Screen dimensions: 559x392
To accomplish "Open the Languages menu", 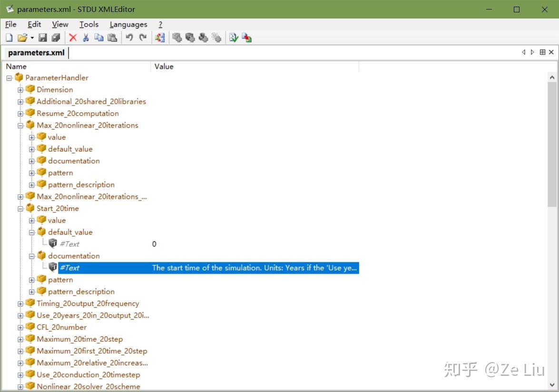I will tap(128, 24).
